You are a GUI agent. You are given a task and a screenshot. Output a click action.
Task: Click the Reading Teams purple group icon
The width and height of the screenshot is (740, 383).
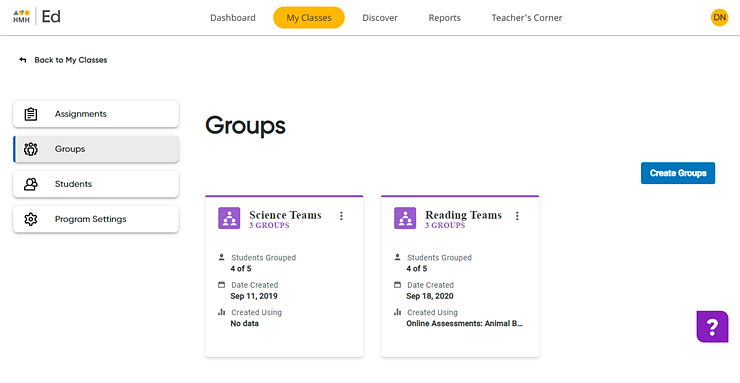click(x=405, y=218)
